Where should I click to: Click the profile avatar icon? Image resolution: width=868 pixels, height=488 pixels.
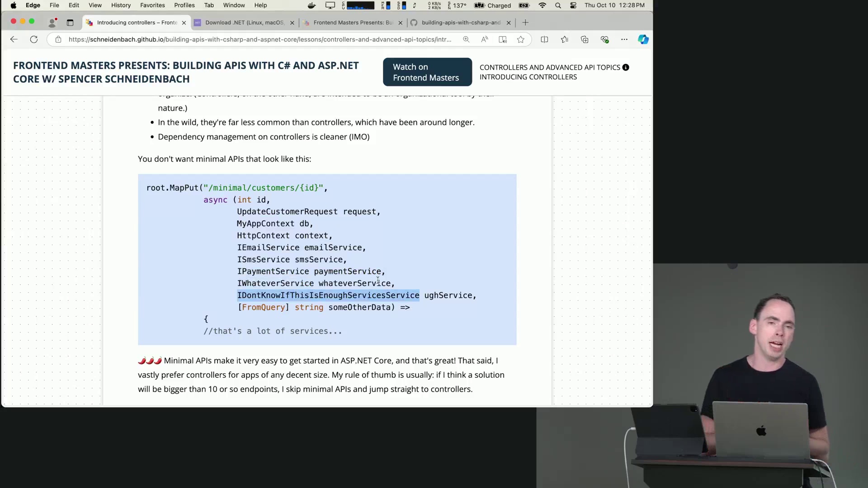coord(53,22)
